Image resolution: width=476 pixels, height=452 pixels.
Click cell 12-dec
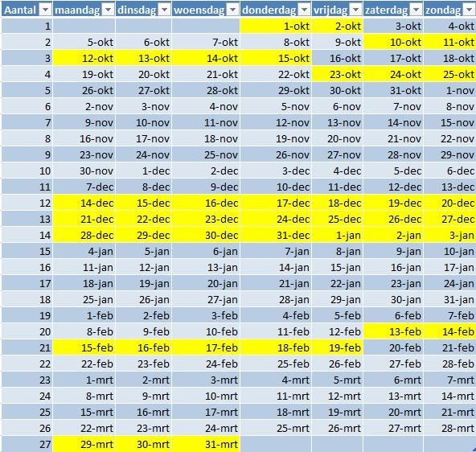(393, 187)
